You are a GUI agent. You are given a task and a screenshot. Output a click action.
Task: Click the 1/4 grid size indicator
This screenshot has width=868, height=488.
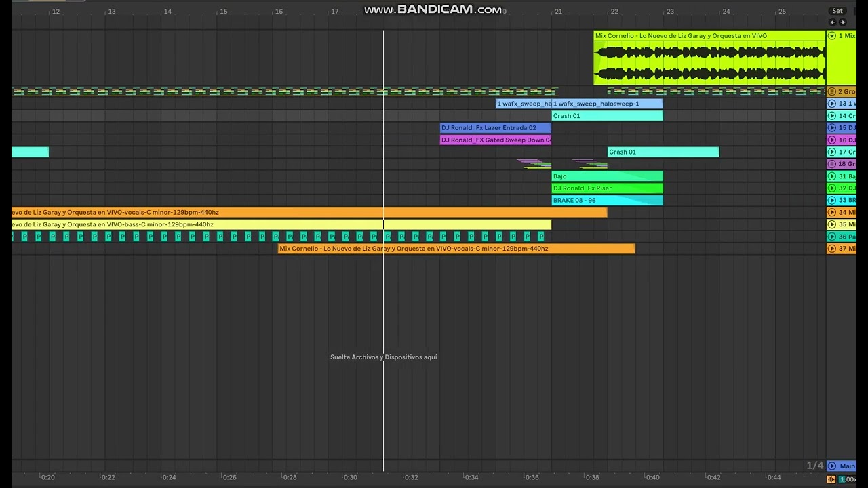coord(815,465)
